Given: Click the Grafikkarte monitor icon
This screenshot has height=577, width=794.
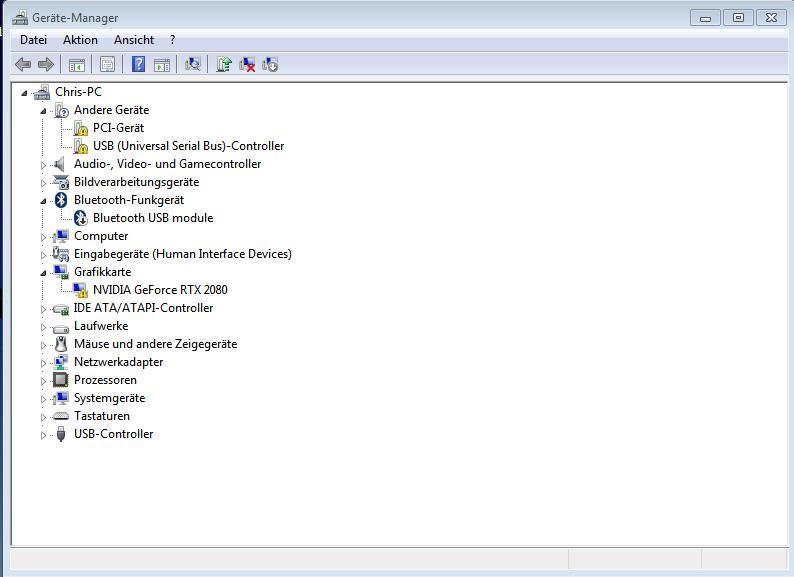Looking at the screenshot, I should click(61, 272).
